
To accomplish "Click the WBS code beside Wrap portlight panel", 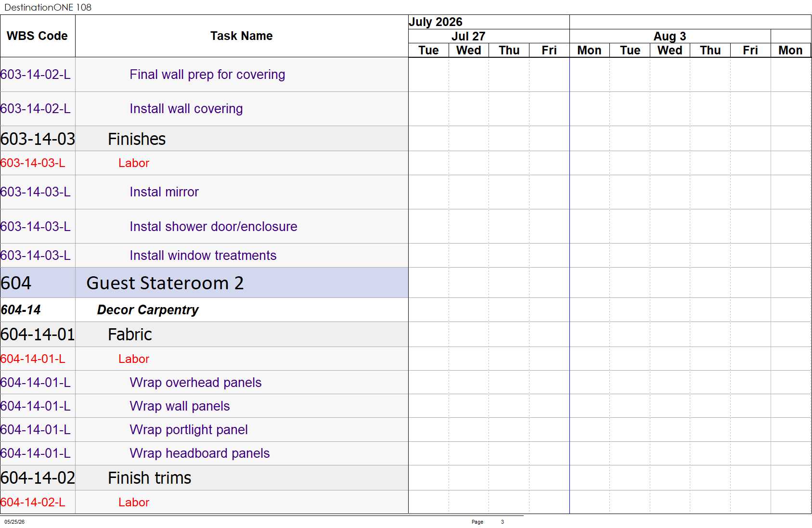I will pyautogui.click(x=35, y=430).
